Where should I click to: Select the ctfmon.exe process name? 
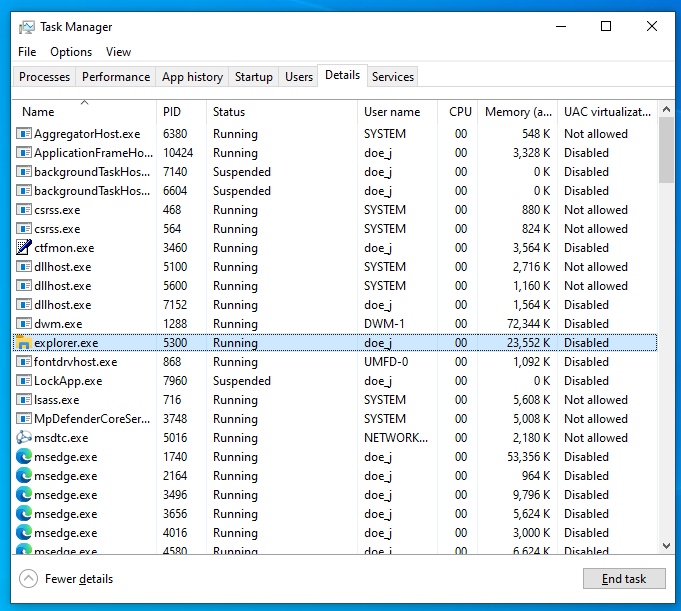(x=64, y=248)
